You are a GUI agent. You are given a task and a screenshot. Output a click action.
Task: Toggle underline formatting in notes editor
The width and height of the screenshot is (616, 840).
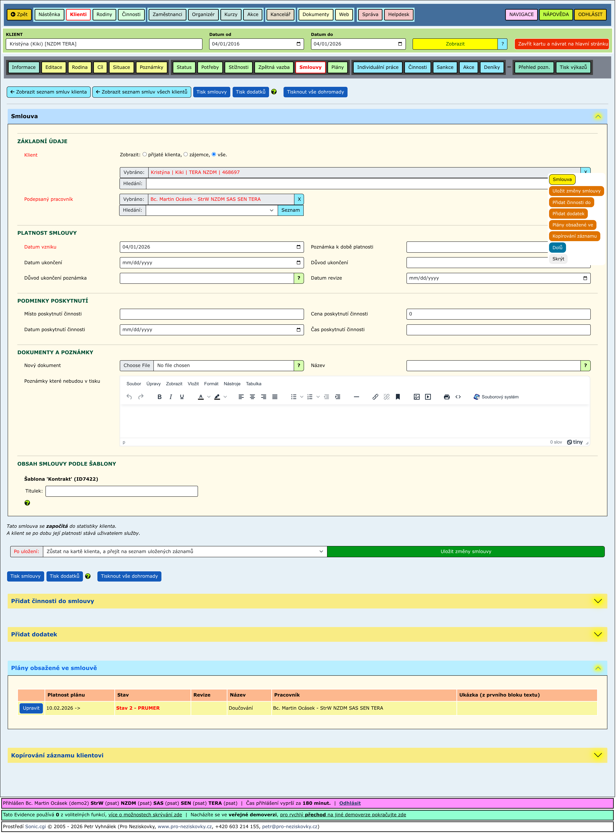tap(182, 397)
